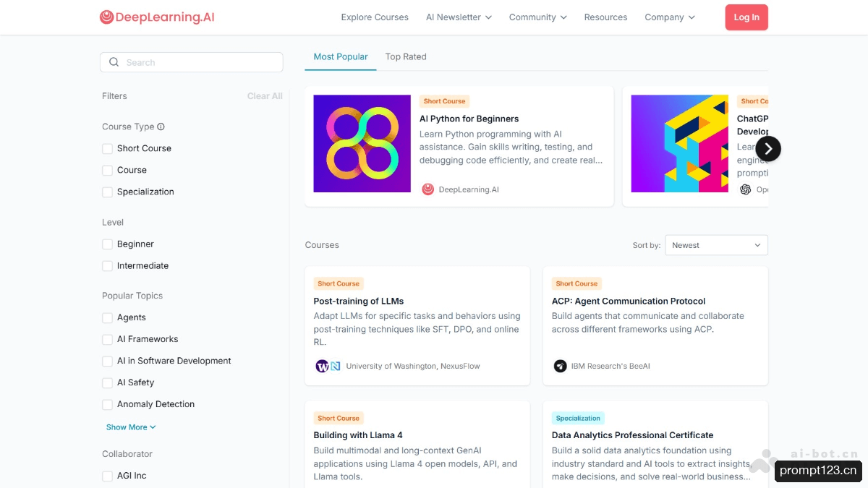Click the OpenAI logo on the ChatGPT card

coord(746,189)
